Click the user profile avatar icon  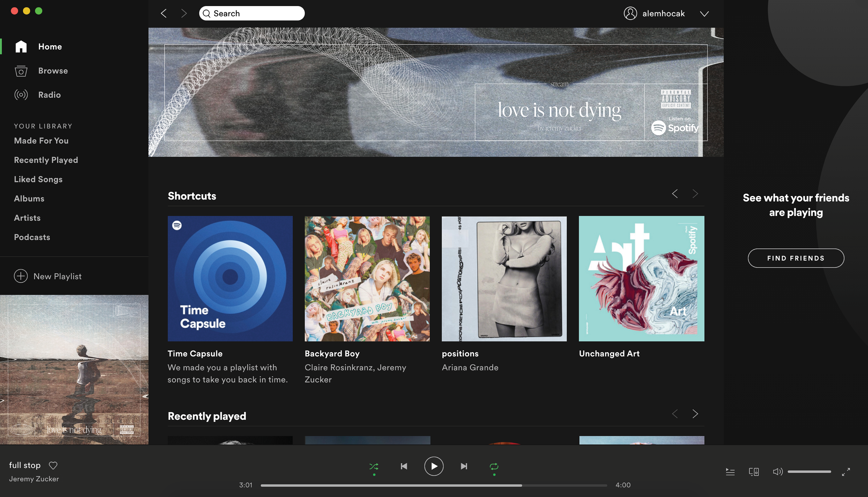(630, 13)
